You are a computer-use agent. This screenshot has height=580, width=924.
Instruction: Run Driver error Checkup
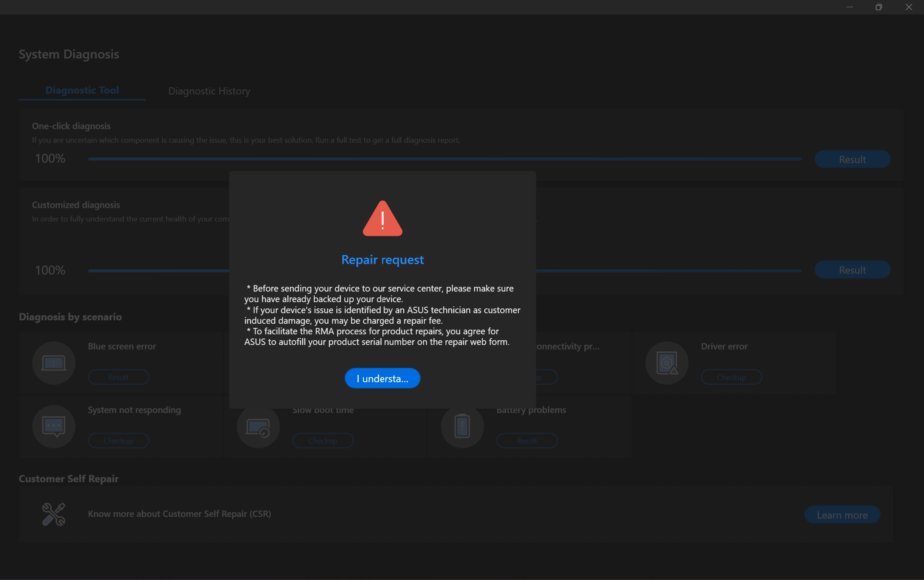tap(731, 377)
